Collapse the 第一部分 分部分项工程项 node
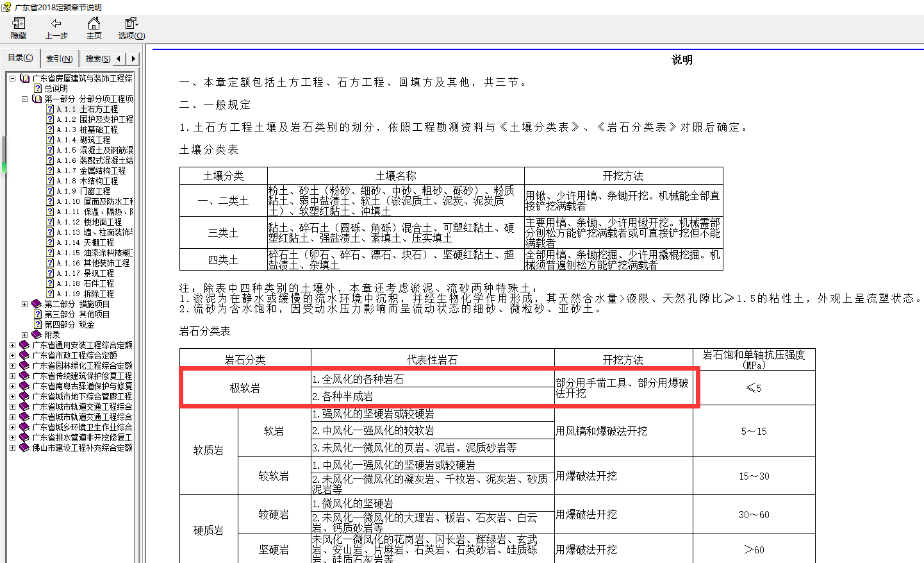 pyautogui.click(x=24, y=99)
